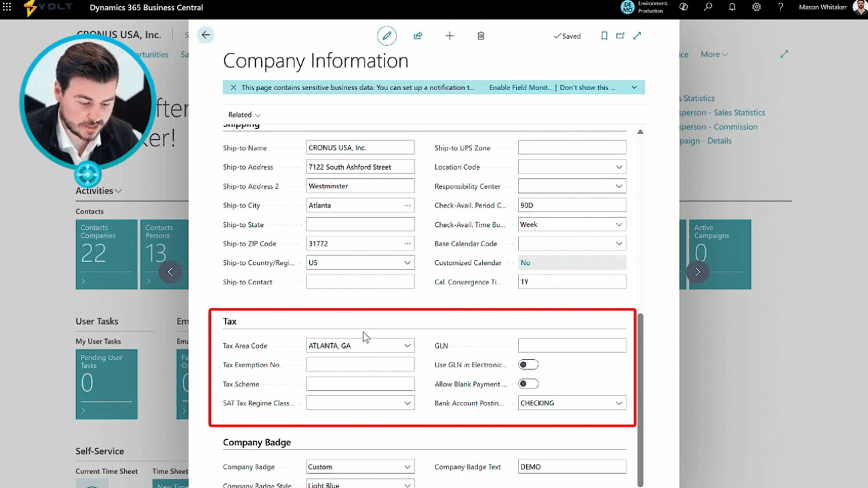This screenshot has width=868, height=488.
Task: Click the Tax Scheme field
Action: pyautogui.click(x=361, y=384)
